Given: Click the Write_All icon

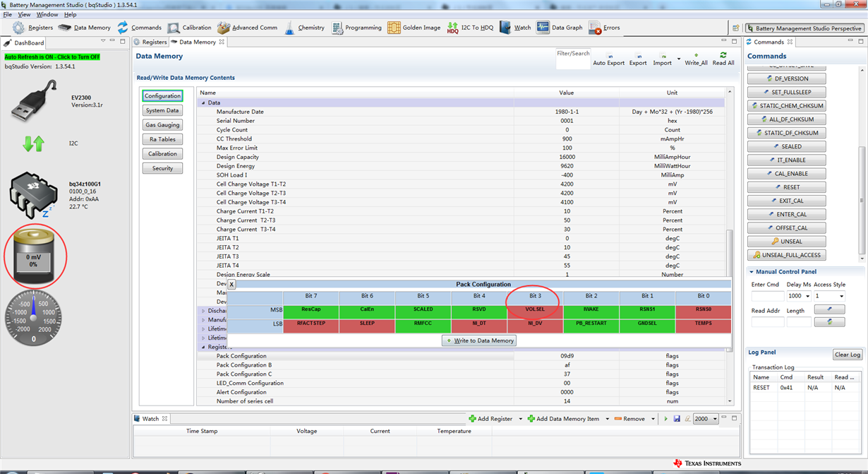Looking at the screenshot, I should click(696, 55).
